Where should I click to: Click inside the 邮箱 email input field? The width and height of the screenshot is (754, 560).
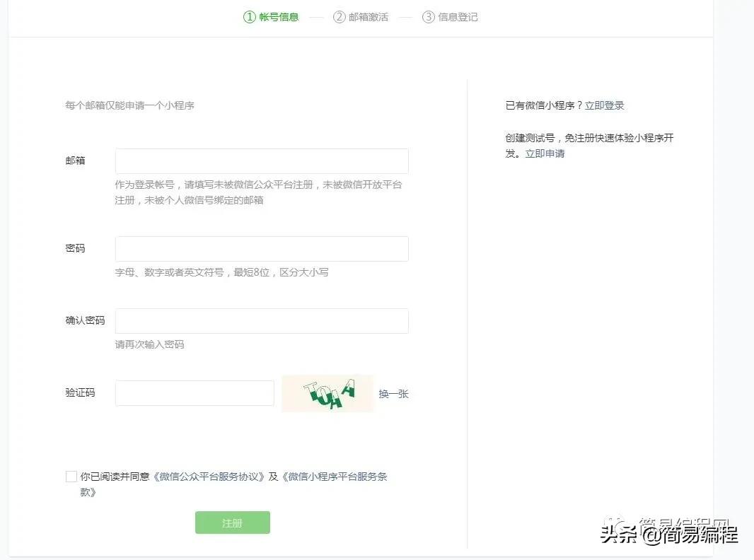point(261,161)
